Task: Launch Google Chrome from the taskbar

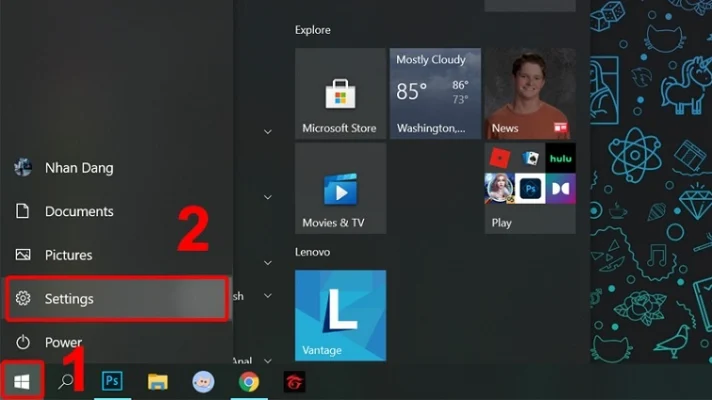Action: pyautogui.click(x=248, y=381)
